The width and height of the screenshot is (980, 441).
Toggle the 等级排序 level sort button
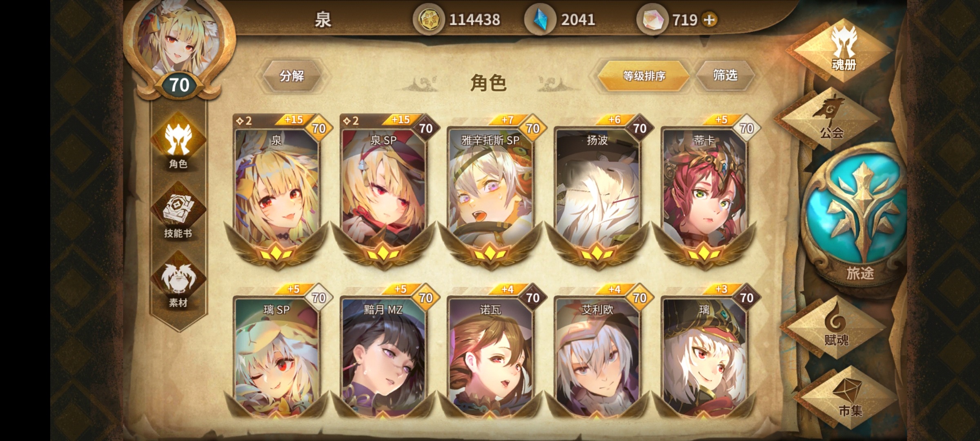644,76
